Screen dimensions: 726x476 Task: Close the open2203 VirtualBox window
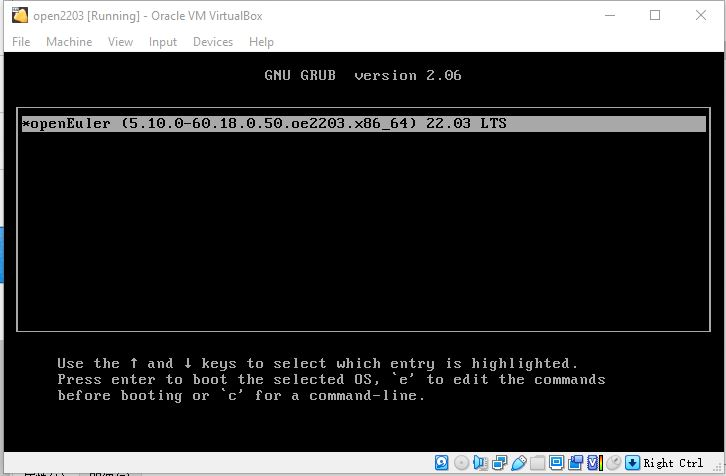(x=701, y=15)
